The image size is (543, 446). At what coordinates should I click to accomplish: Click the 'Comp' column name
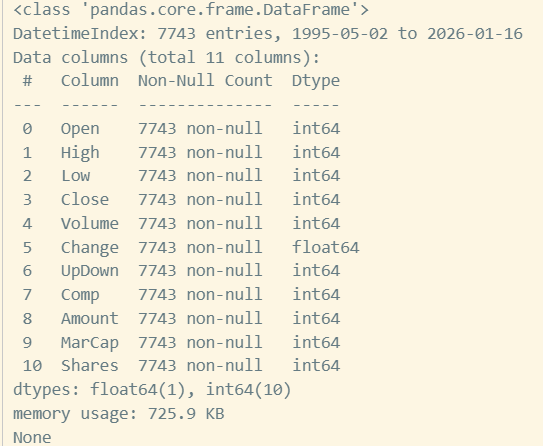(80, 295)
